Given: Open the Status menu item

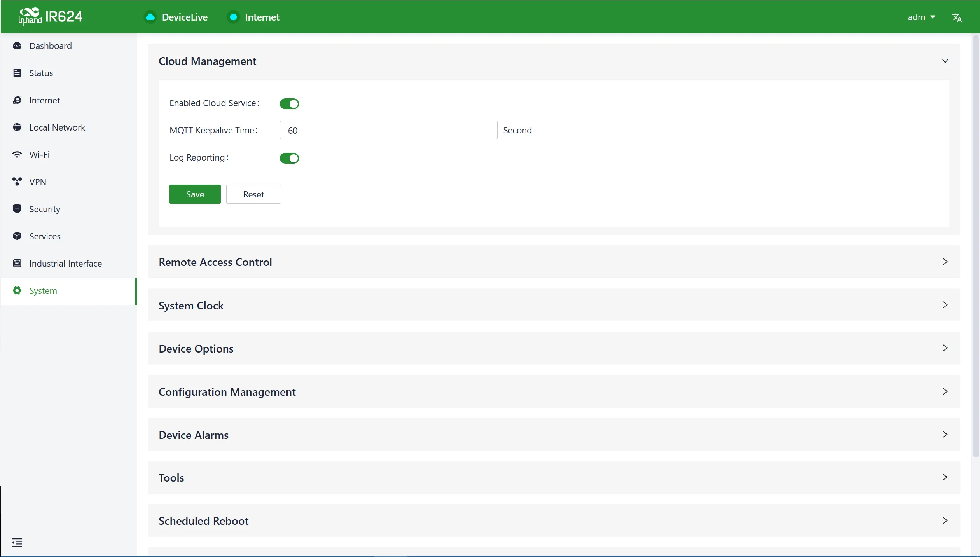Looking at the screenshot, I should (69, 73).
